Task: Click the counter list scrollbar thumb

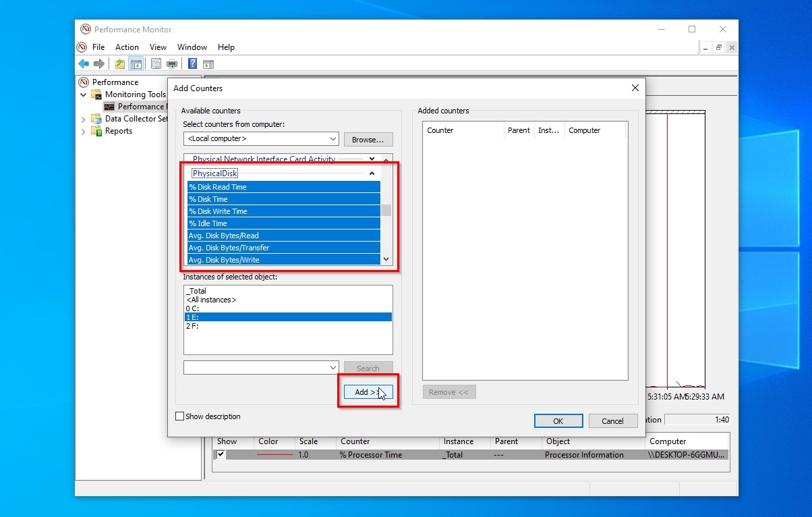Action: tap(386, 210)
